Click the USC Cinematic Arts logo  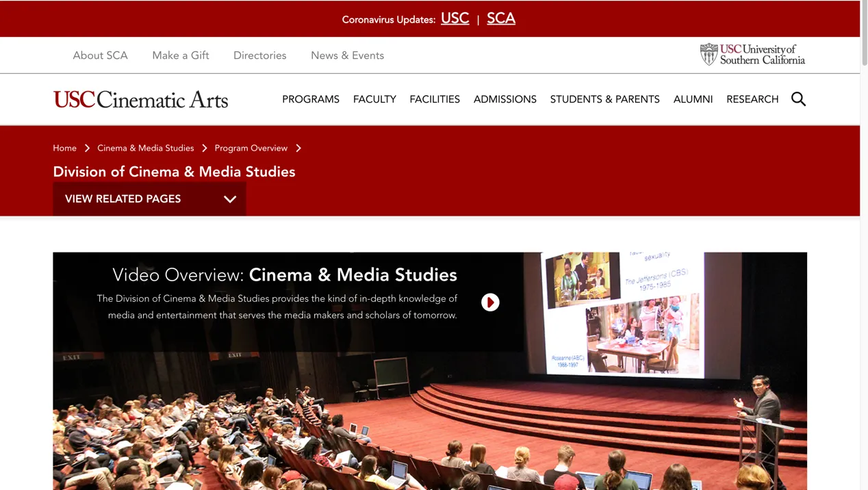[140, 100]
